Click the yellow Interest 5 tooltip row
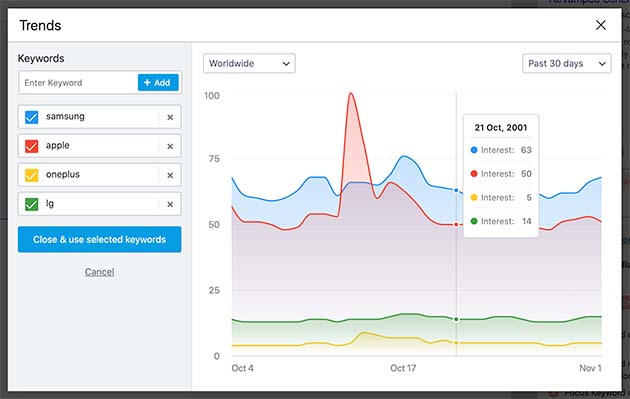This screenshot has height=399, width=630. pos(501,197)
